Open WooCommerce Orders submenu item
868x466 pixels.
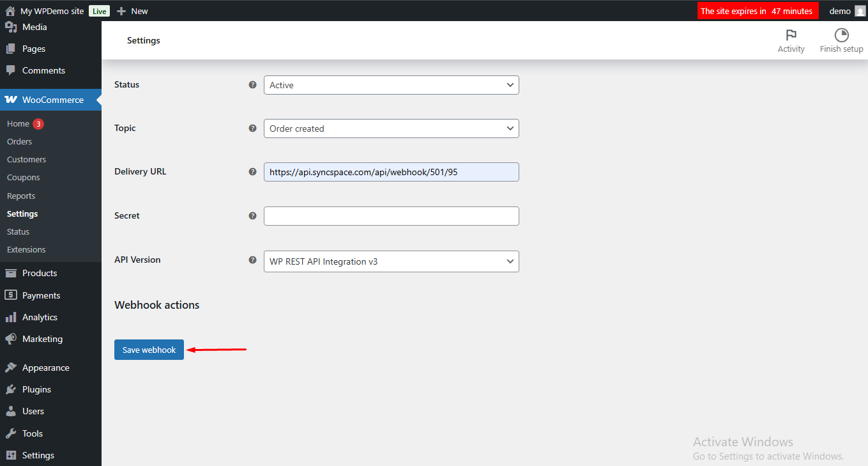click(19, 141)
